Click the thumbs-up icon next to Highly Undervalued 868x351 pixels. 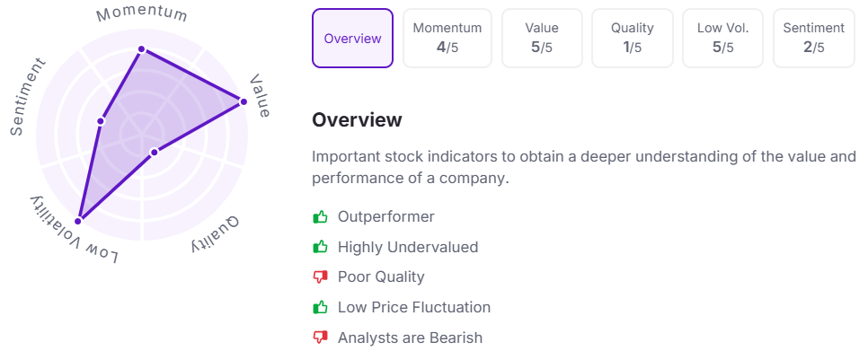[320, 247]
